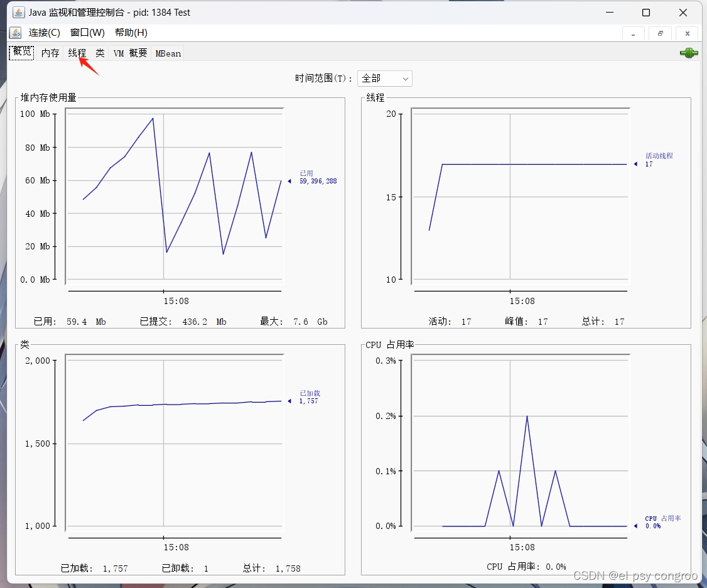Image resolution: width=707 pixels, height=588 pixels.
Task: Click the 已加载: 1,757 class value
Action: (x=94, y=569)
